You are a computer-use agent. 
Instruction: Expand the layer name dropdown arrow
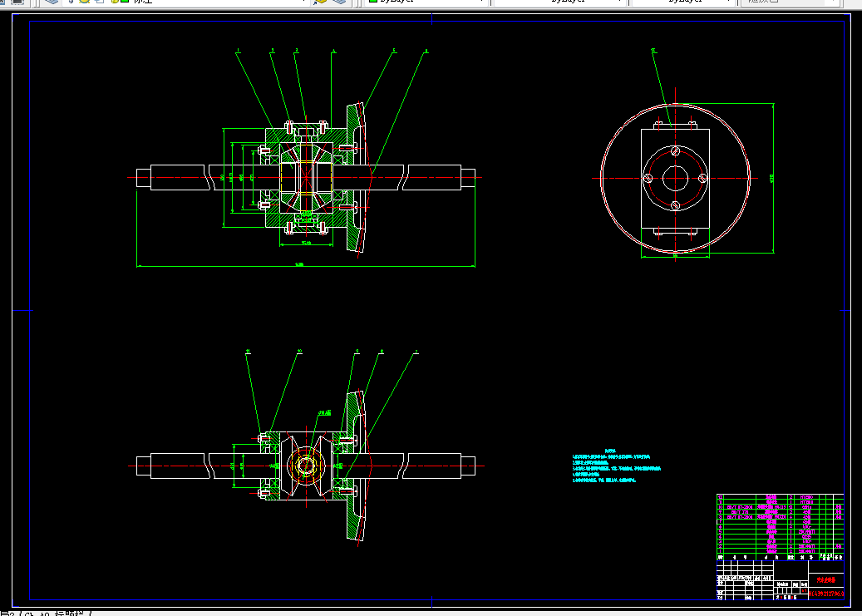(x=304, y=2)
